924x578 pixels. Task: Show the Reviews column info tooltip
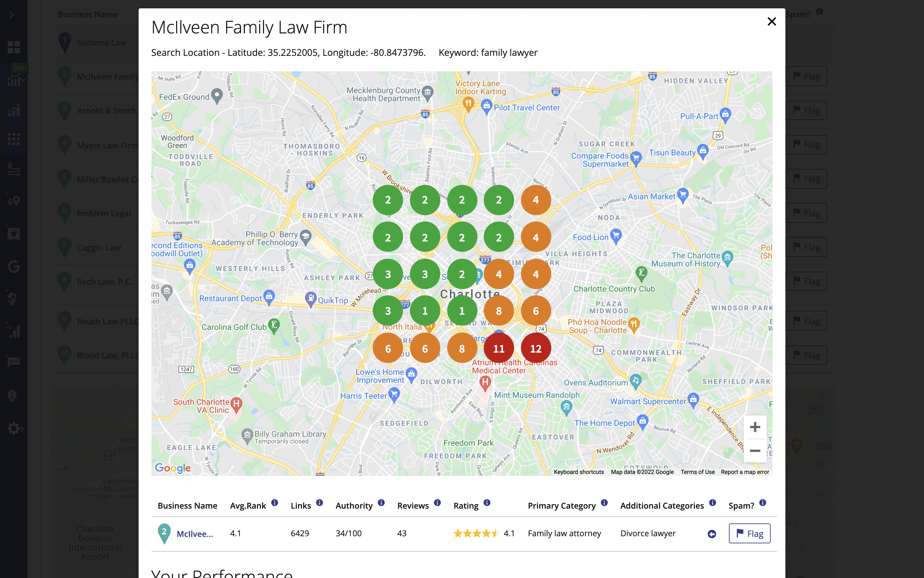(x=437, y=503)
